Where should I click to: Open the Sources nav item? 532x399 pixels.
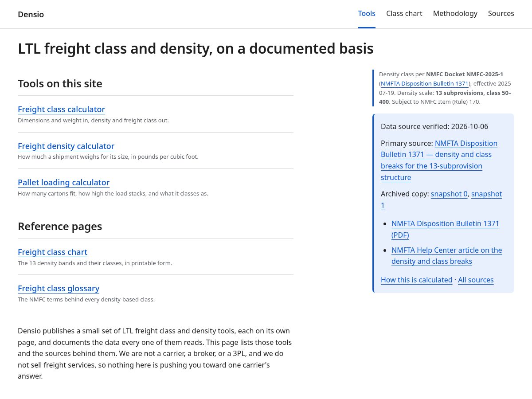(x=501, y=13)
